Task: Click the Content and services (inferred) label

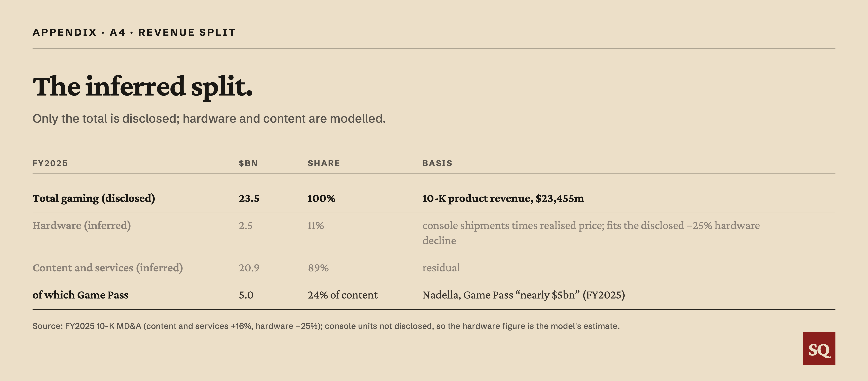Action: coord(107,268)
